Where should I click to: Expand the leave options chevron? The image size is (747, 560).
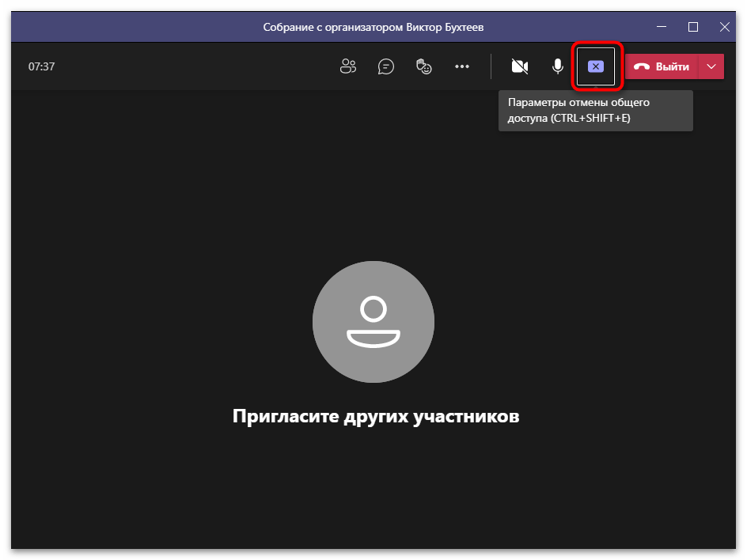pyautogui.click(x=711, y=66)
